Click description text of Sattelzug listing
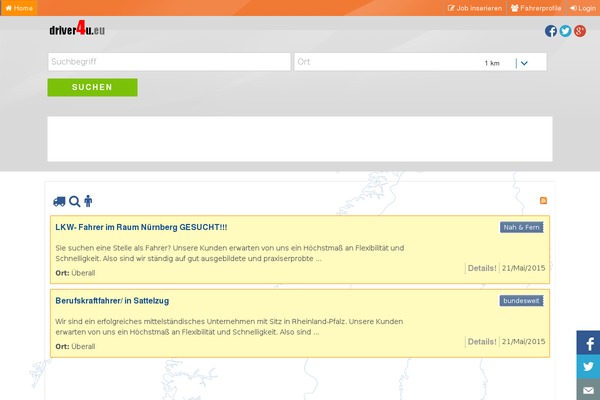The height and width of the screenshot is (400, 600). (229, 327)
